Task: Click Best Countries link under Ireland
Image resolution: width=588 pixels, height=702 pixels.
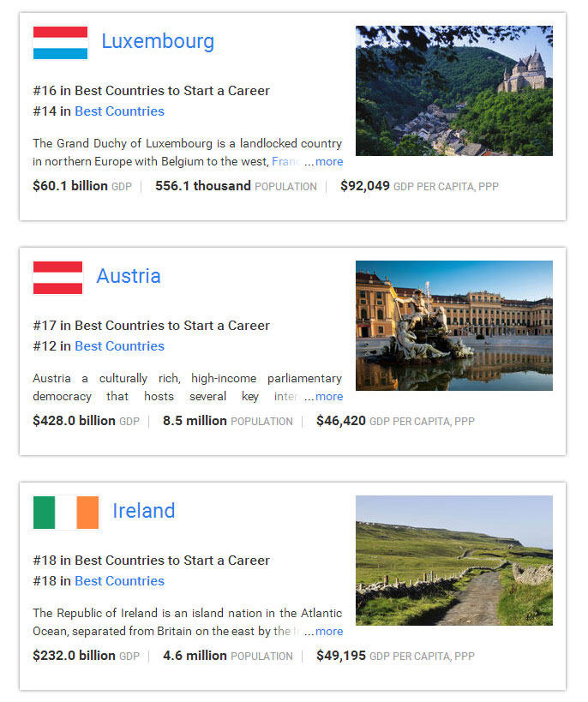Action: [x=119, y=581]
